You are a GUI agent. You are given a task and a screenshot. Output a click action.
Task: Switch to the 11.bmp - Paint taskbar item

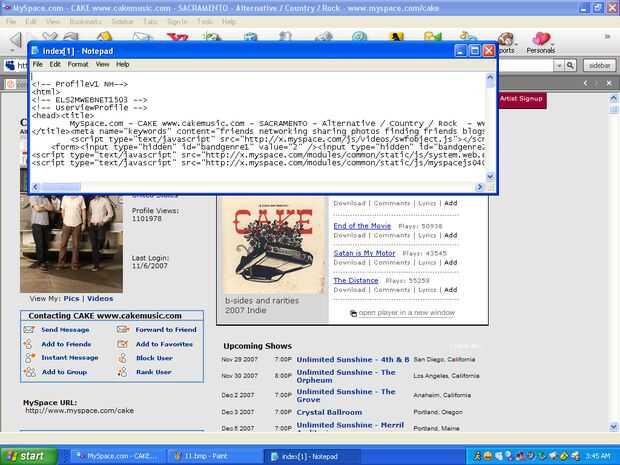[x=213, y=456]
